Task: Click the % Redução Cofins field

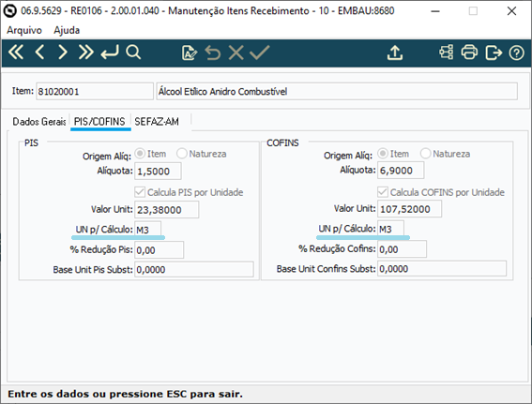Action: point(403,249)
